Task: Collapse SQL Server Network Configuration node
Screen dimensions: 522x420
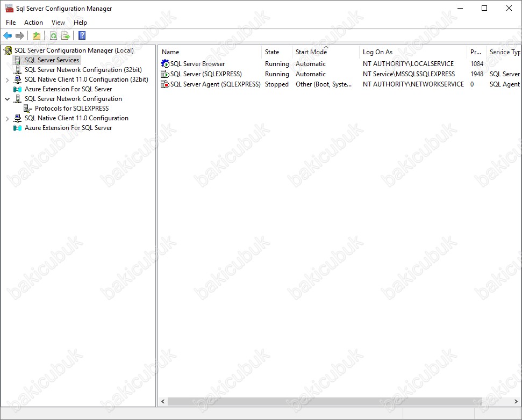Action: (8, 99)
